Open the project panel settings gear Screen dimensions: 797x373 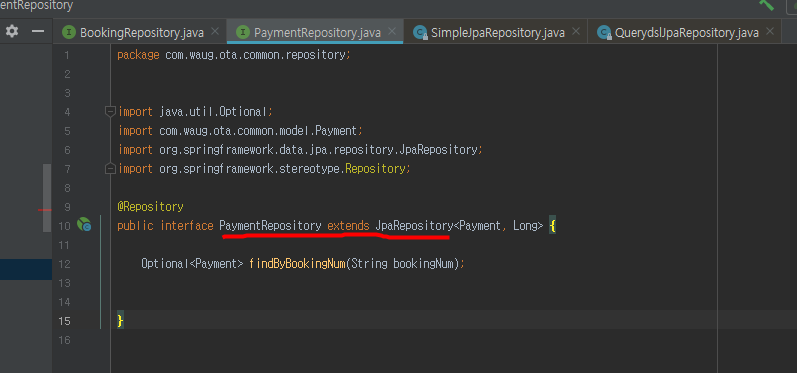pyautogui.click(x=12, y=32)
